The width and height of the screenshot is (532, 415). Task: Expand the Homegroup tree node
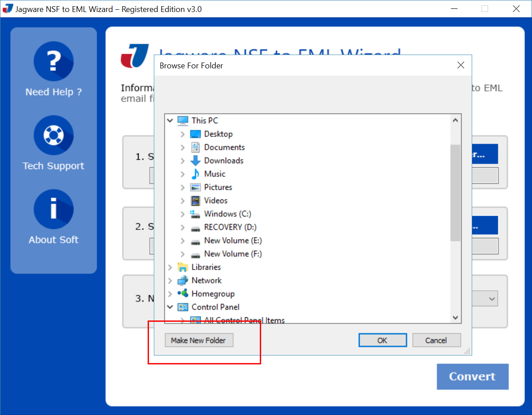click(x=170, y=294)
